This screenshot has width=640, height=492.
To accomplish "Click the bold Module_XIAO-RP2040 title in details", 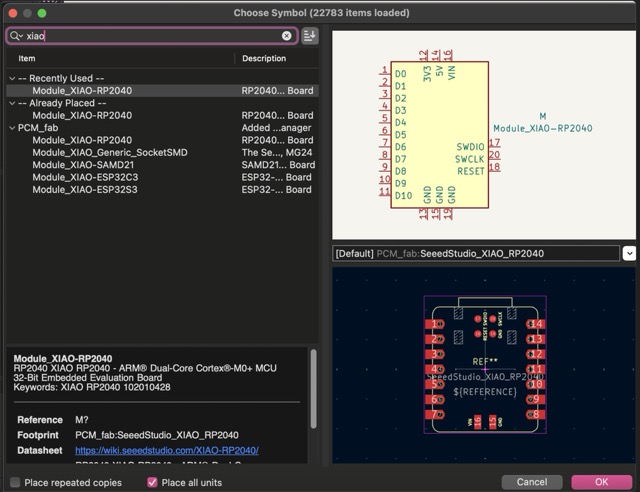I will 63,358.
